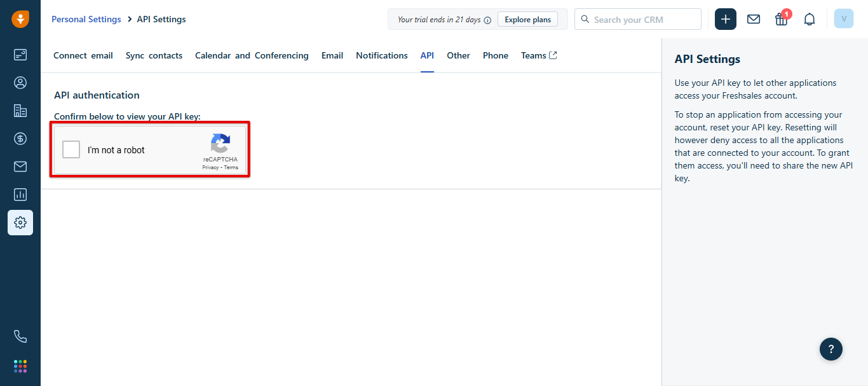Click the API authentication heading
868x386 pixels.
[97, 95]
